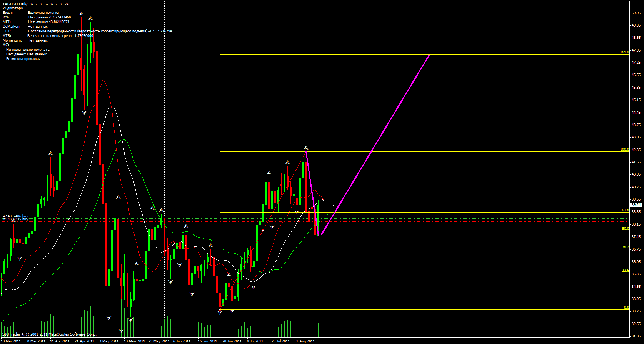Click the current price tag 39.24
The width and height of the screenshot is (644, 344).
pos(636,205)
